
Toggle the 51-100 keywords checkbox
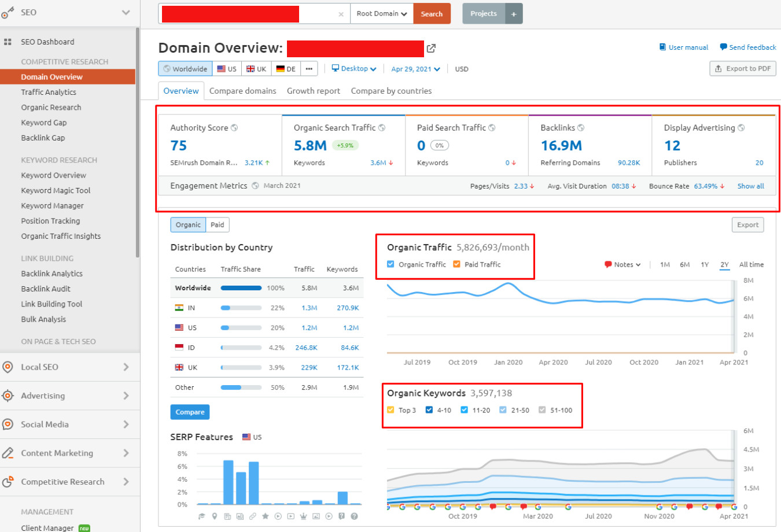(542, 410)
